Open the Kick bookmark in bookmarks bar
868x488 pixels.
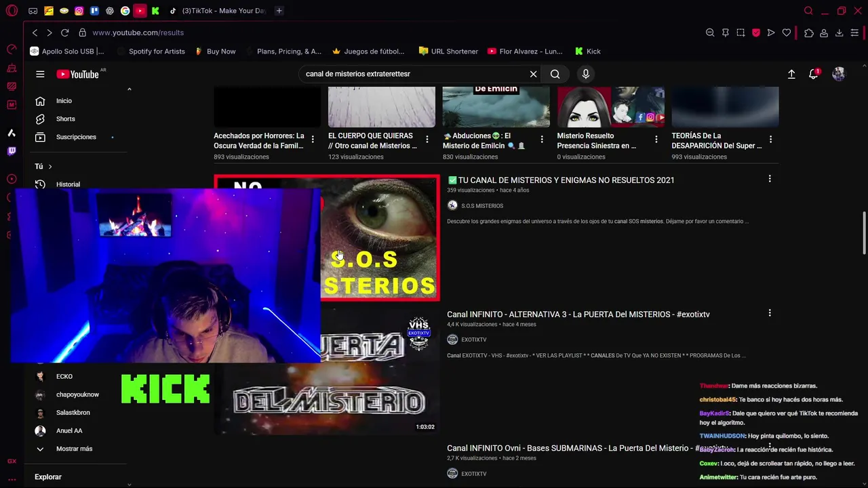pos(587,52)
